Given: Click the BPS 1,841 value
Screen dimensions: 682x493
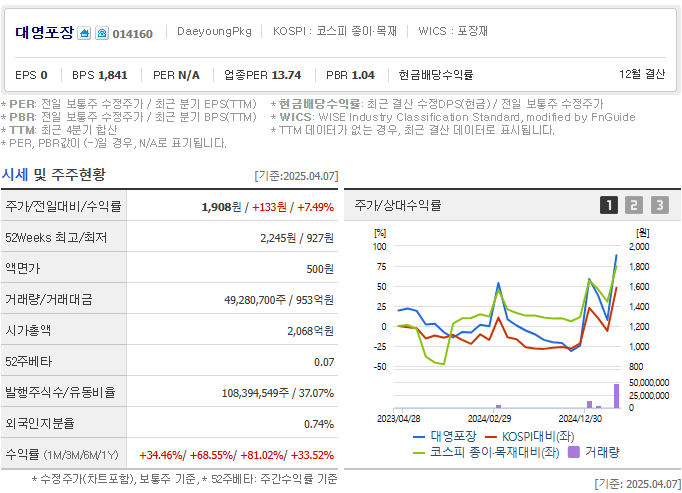Looking at the screenshot, I should pos(100,75).
